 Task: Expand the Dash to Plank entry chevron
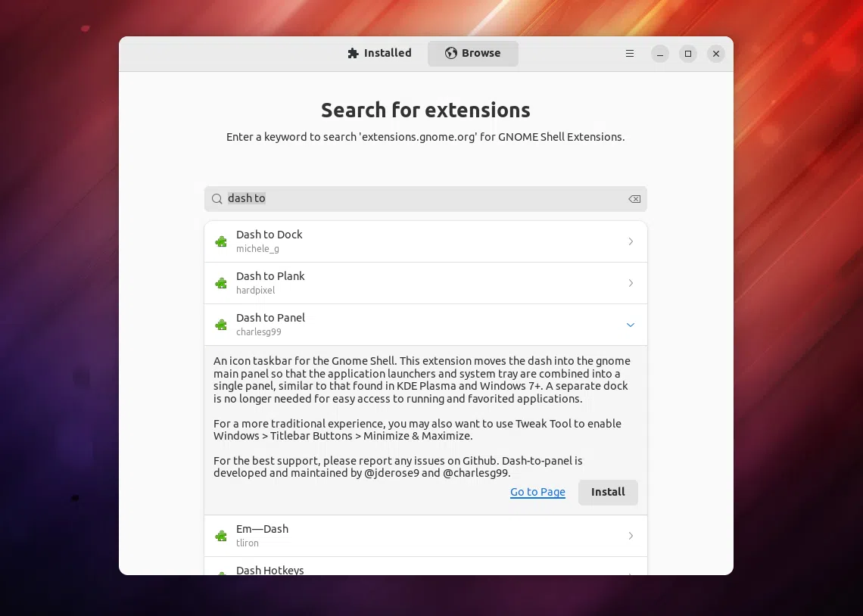pos(631,283)
